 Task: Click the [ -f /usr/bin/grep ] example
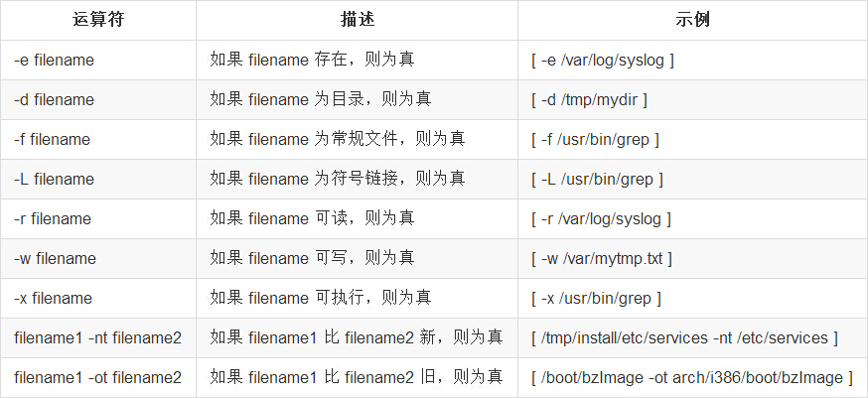[x=596, y=139]
